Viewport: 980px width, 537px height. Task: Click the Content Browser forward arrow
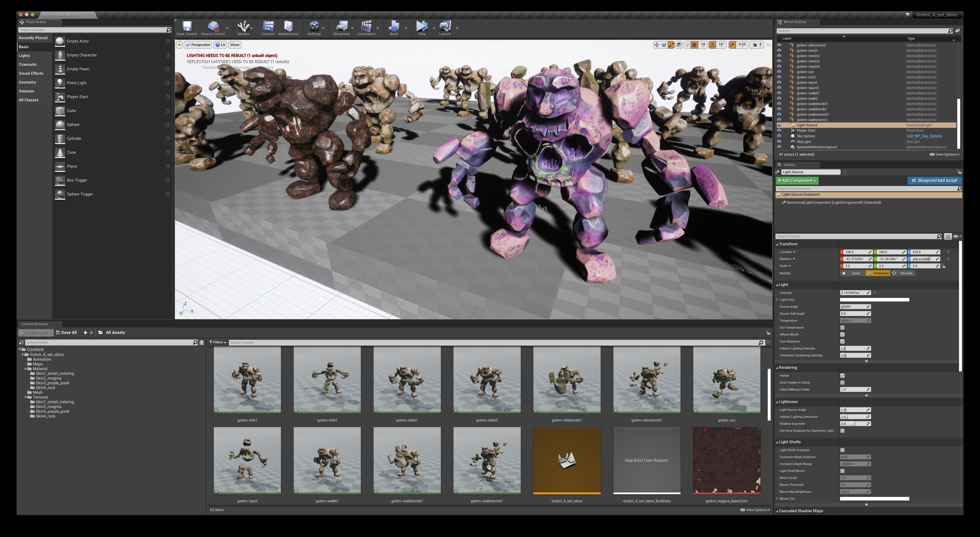pyautogui.click(x=91, y=332)
